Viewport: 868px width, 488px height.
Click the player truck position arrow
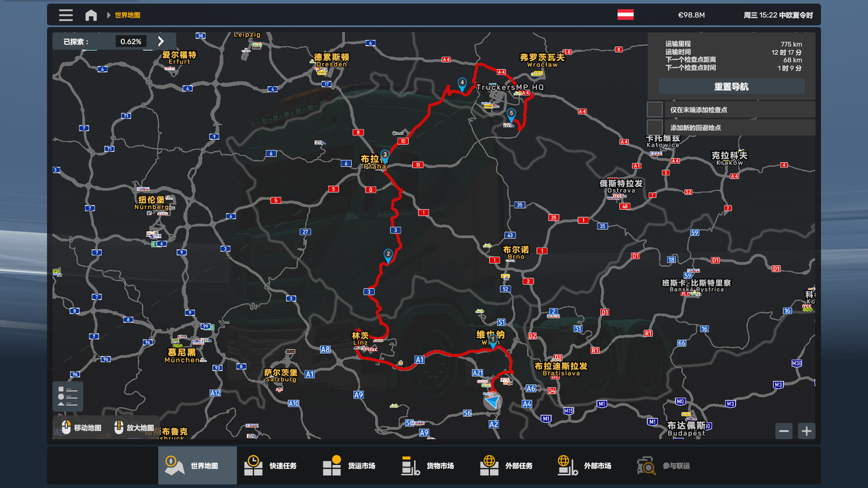[x=492, y=402]
